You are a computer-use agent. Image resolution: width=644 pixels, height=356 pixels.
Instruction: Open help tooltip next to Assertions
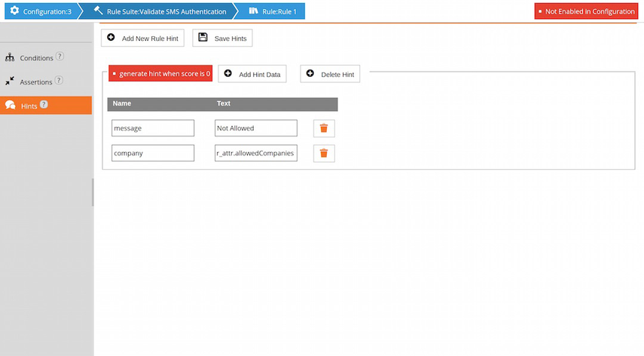(x=59, y=80)
